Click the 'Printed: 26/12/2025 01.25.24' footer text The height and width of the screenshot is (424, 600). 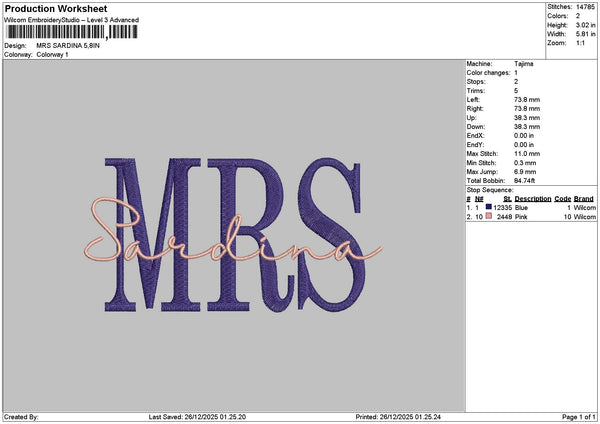coord(398,417)
